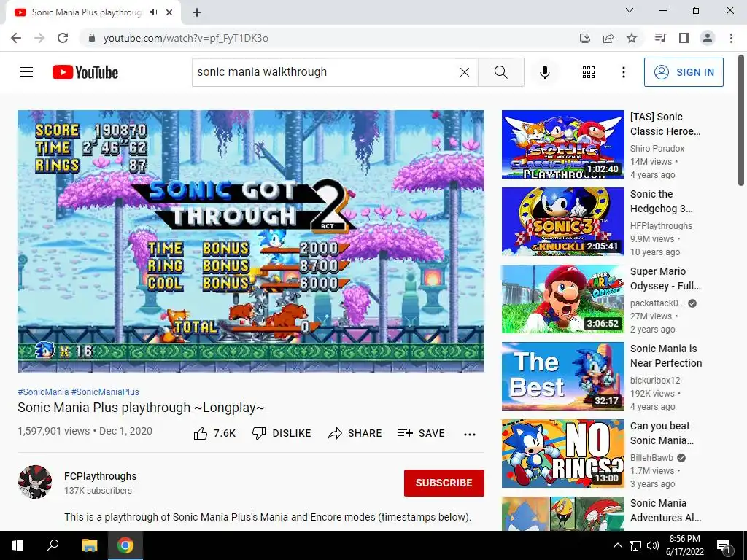Open the #SonicMania hashtag link
747x560 pixels.
click(43, 392)
